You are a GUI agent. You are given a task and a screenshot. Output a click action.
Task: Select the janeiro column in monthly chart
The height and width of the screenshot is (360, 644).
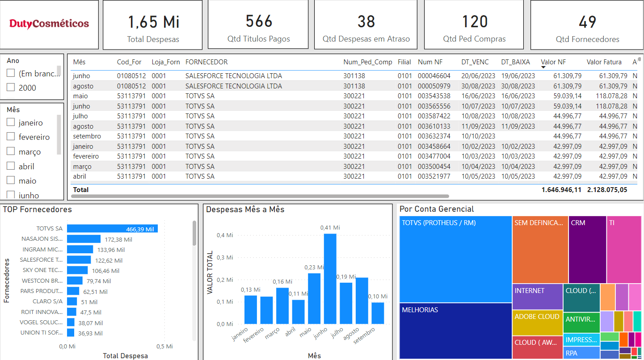(x=250, y=310)
